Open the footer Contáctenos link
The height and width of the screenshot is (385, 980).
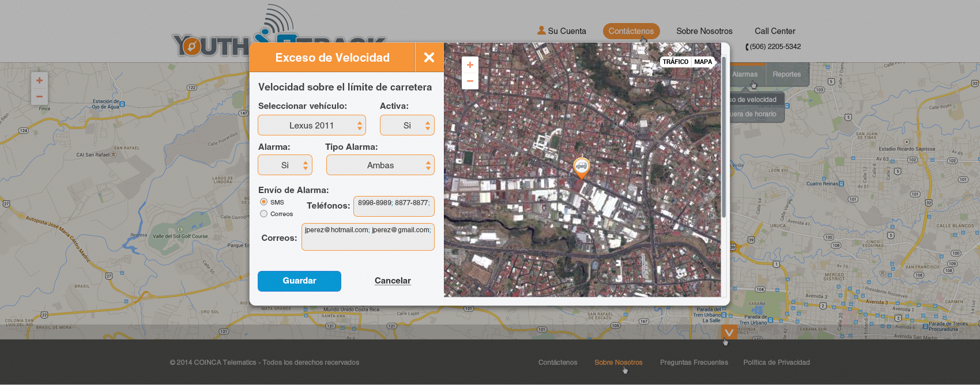pos(557,363)
